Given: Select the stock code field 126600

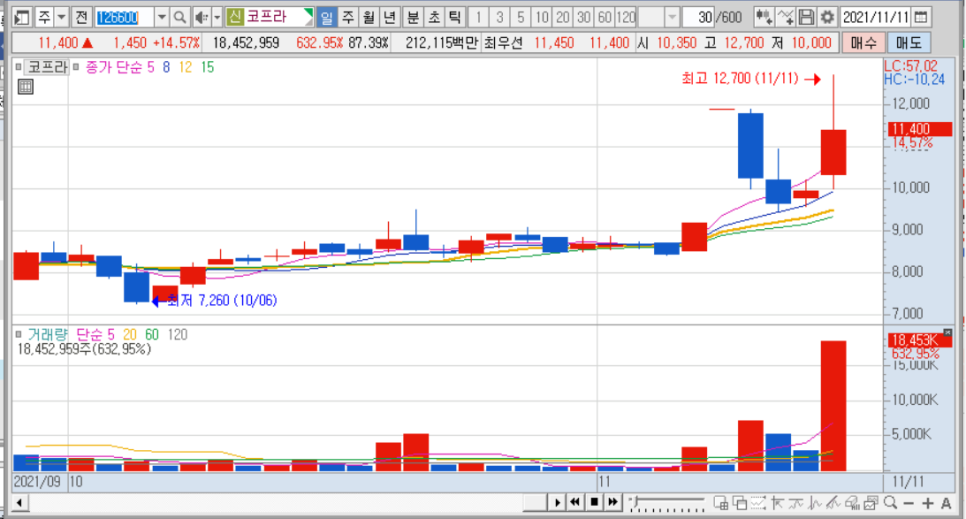Looking at the screenshot, I should [x=123, y=17].
